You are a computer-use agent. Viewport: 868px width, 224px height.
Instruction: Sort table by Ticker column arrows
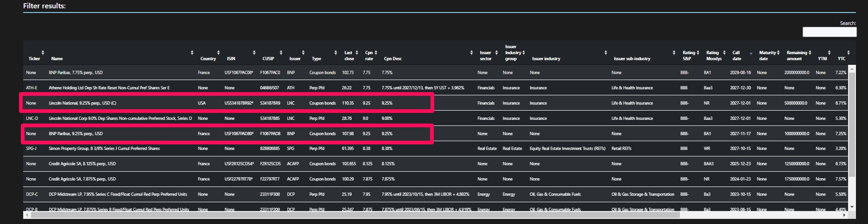pos(43,52)
